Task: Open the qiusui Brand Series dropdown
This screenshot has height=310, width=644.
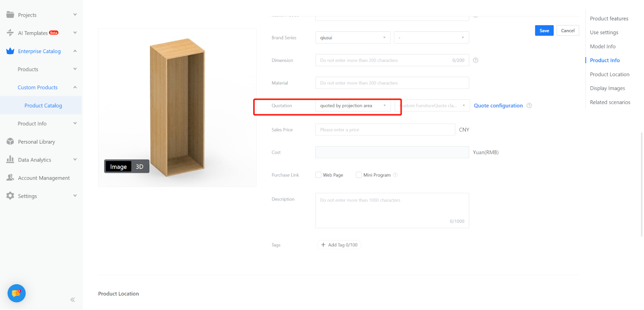Action: [353, 37]
